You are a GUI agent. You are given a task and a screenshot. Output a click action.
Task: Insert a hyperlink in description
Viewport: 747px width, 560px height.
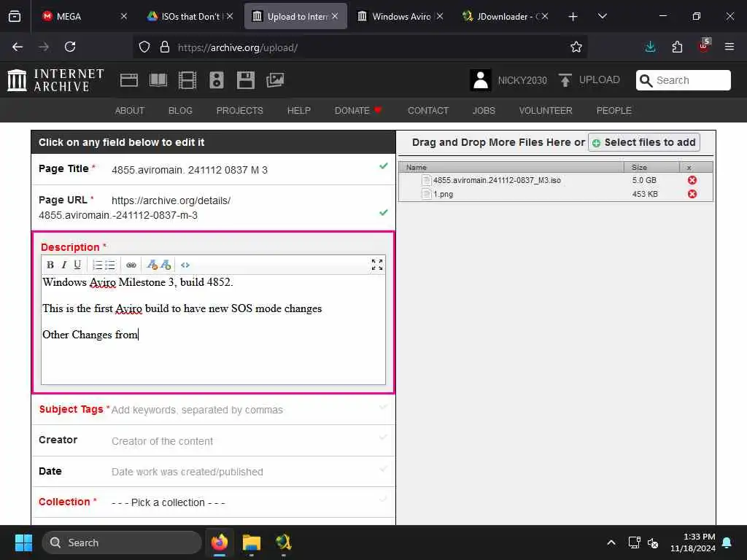coord(131,265)
